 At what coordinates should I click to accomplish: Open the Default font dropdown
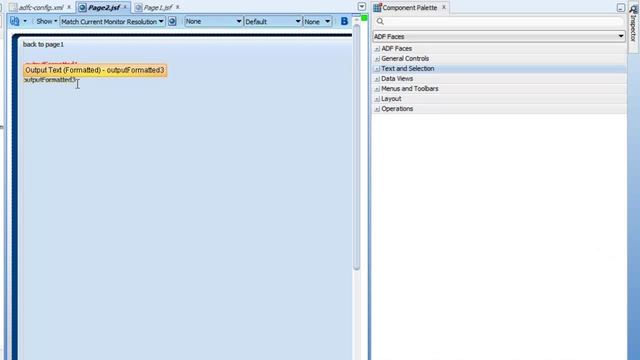click(273, 21)
